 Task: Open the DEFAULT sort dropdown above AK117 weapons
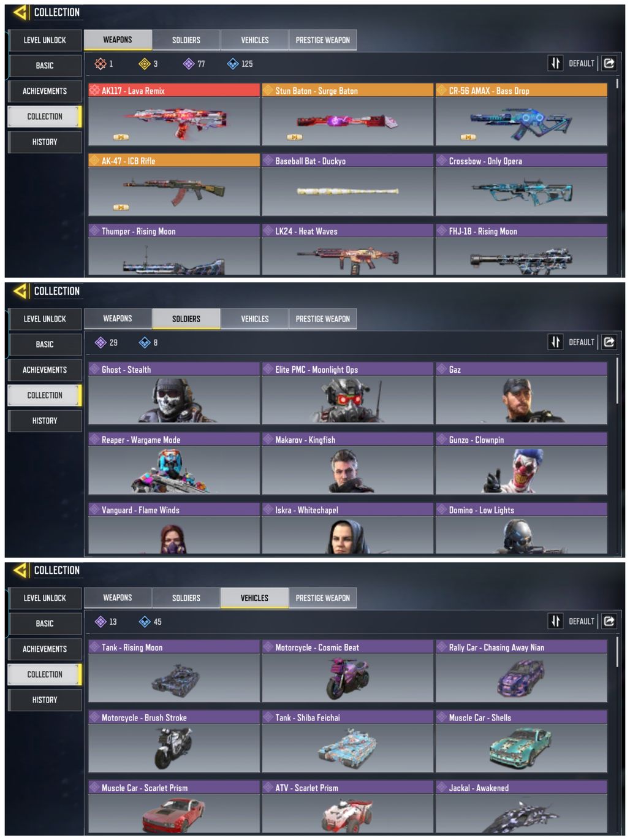(x=582, y=63)
